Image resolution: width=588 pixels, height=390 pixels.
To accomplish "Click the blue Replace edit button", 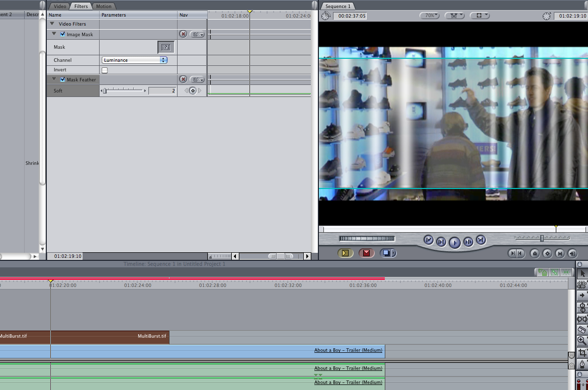I will pos(386,253).
